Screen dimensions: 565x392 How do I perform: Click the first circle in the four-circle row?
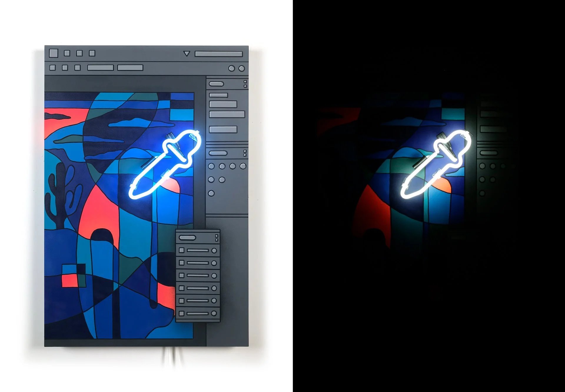211,166
